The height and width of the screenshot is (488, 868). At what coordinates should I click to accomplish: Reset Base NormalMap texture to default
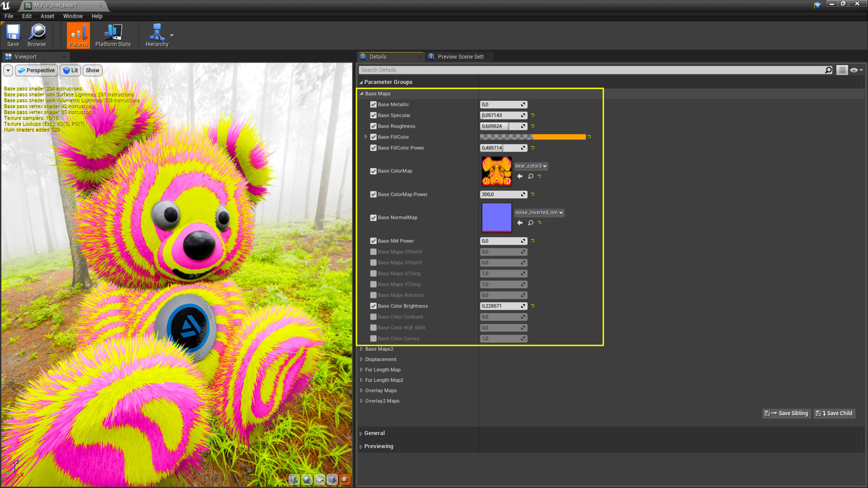tap(540, 223)
